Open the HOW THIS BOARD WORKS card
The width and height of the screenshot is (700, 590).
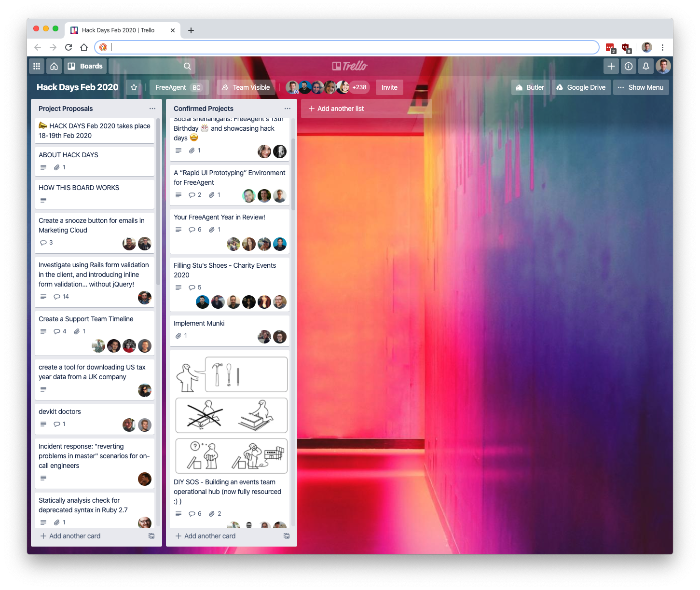[x=95, y=194]
